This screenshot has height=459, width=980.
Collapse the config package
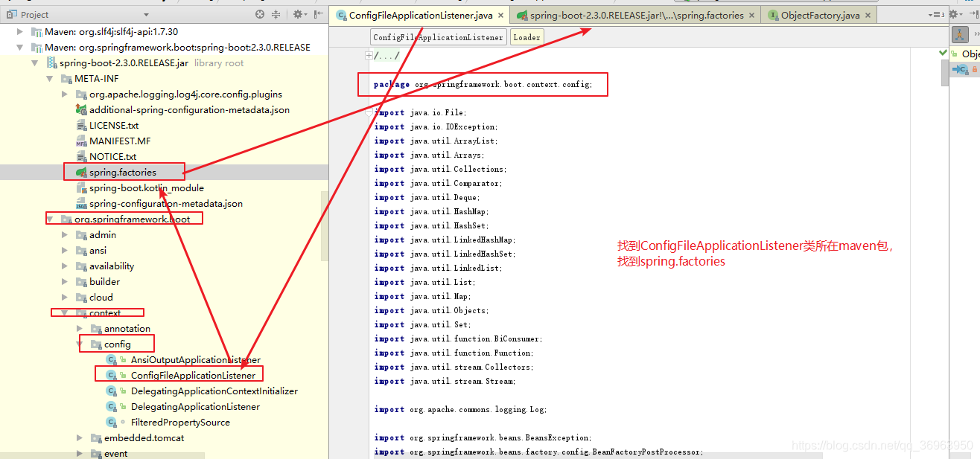tap(80, 344)
